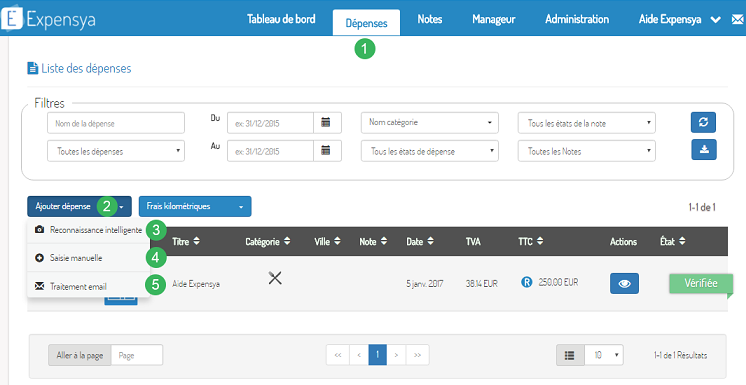The height and width of the screenshot is (385, 746).
Task: Click the Actions column header
Action: (623, 242)
